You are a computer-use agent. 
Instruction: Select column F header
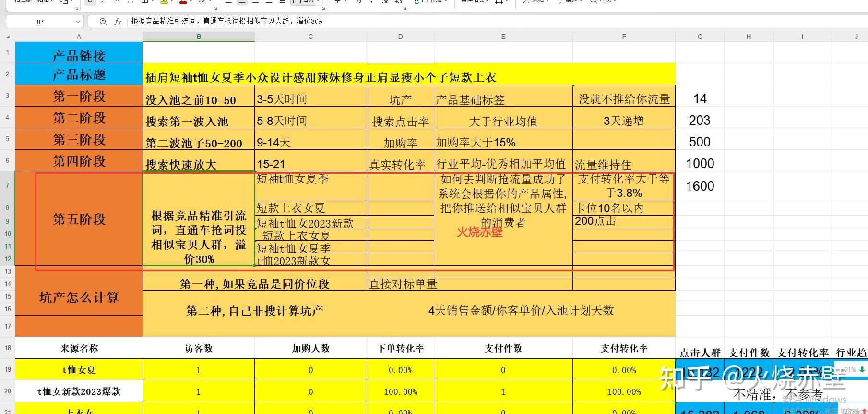pos(624,37)
